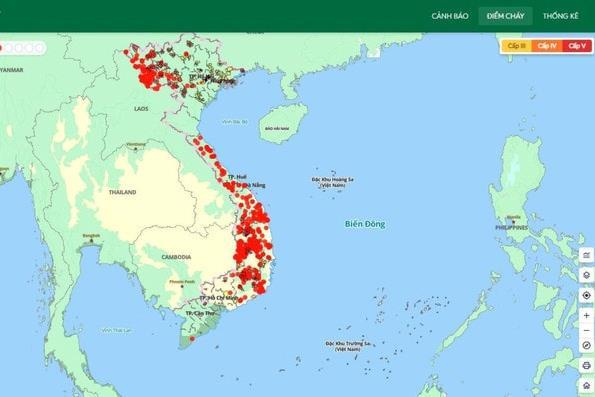595x397 pixels.
Task: Click the LAOS country label
Action: [141, 109]
